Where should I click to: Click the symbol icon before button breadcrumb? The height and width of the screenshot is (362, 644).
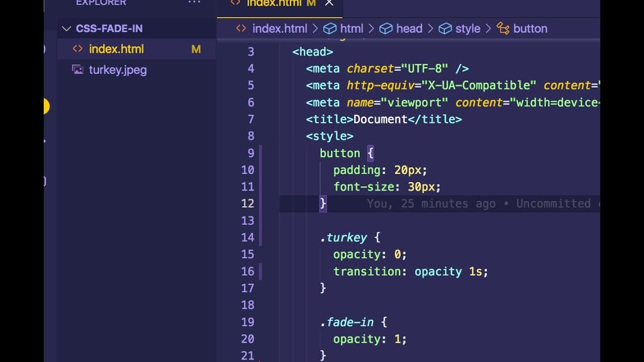tap(503, 29)
